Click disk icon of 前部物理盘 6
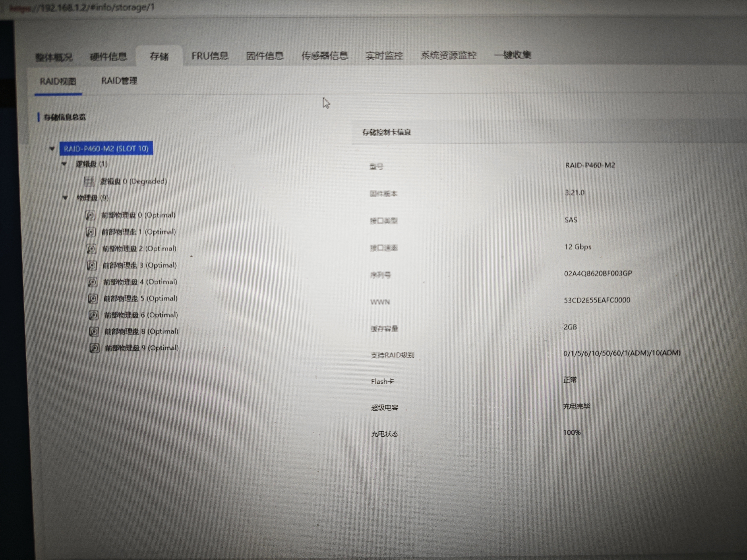Image resolution: width=747 pixels, height=560 pixels. pos(93,315)
